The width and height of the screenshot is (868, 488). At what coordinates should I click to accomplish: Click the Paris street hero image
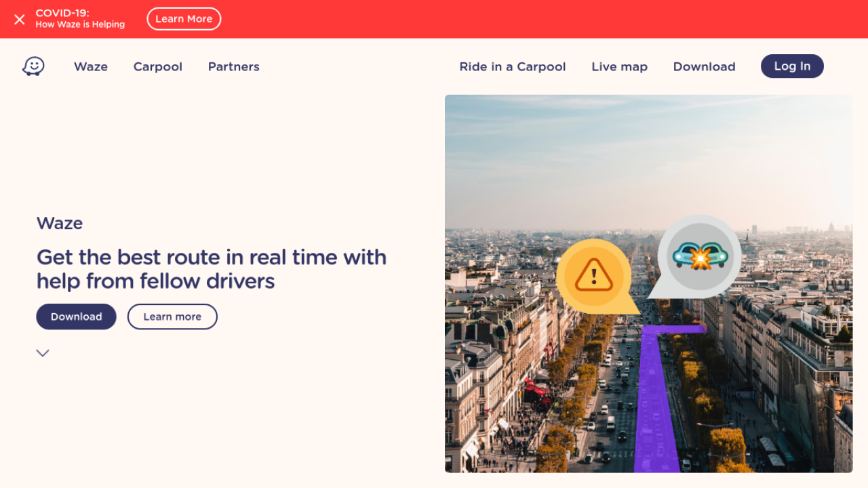tap(648, 283)
